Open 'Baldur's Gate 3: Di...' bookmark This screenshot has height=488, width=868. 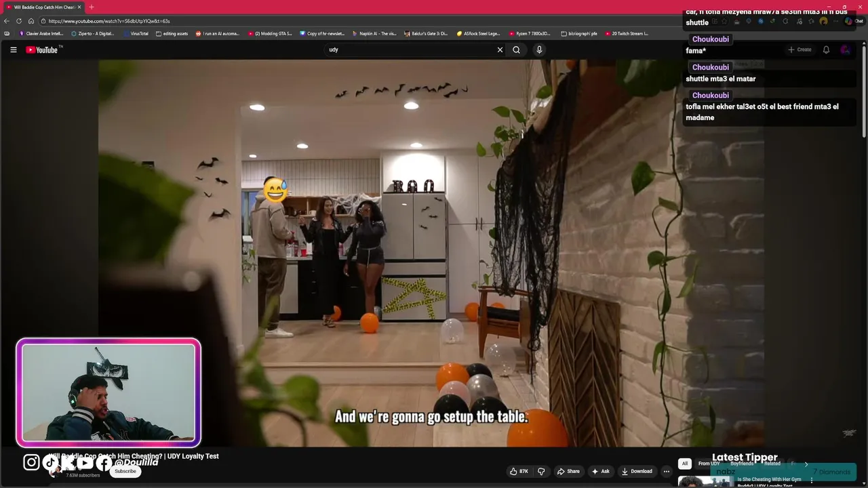coord(426,33)
